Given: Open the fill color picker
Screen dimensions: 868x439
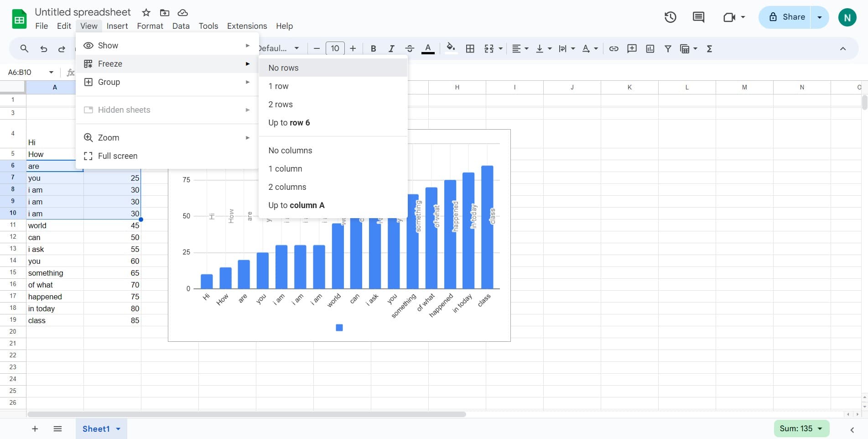Looking at the screenshot, I should tap(451, 48).
